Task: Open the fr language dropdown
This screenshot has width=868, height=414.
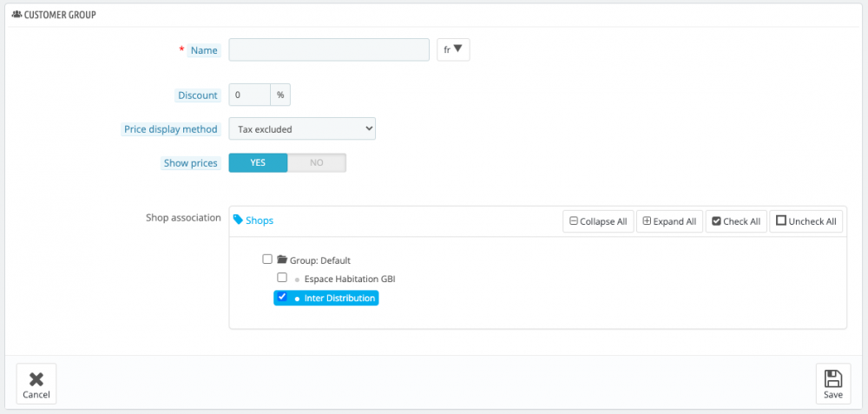Action: 452,50
